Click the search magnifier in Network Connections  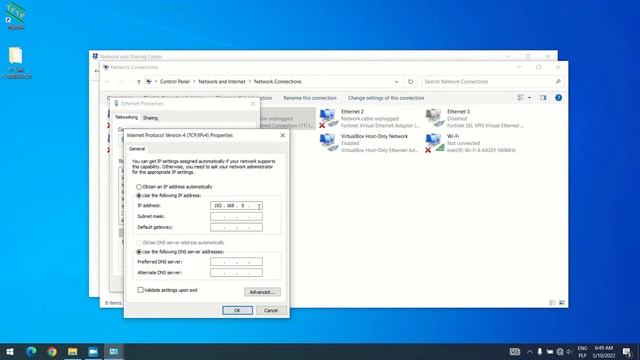coord(558,82)
